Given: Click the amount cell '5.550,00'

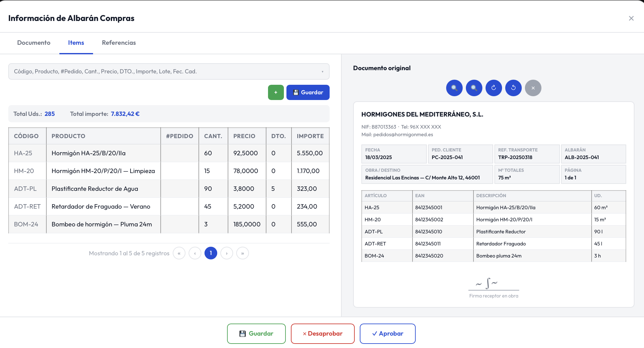Looking at the screenshot, I should [310, 153].
